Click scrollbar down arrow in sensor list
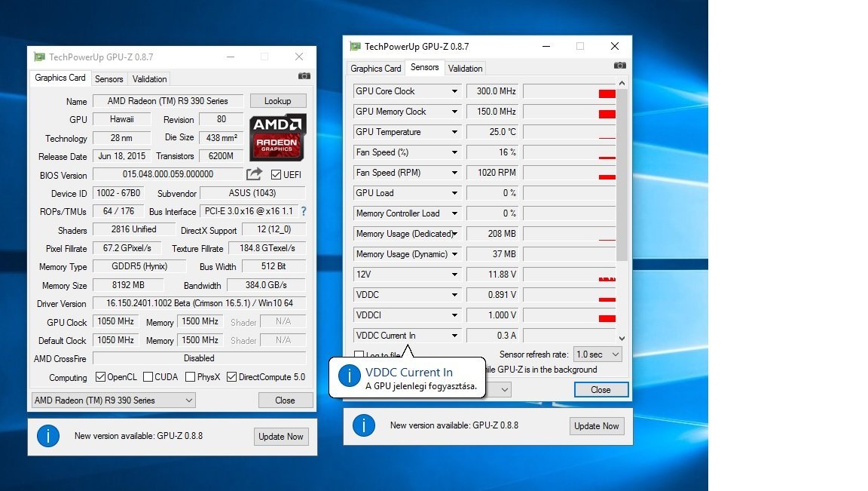This screenshot has height=491, width=868. click(622, 338)
